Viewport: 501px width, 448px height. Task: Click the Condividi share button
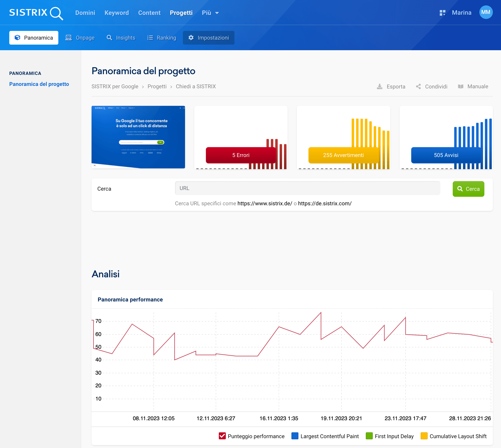(432, 86)
